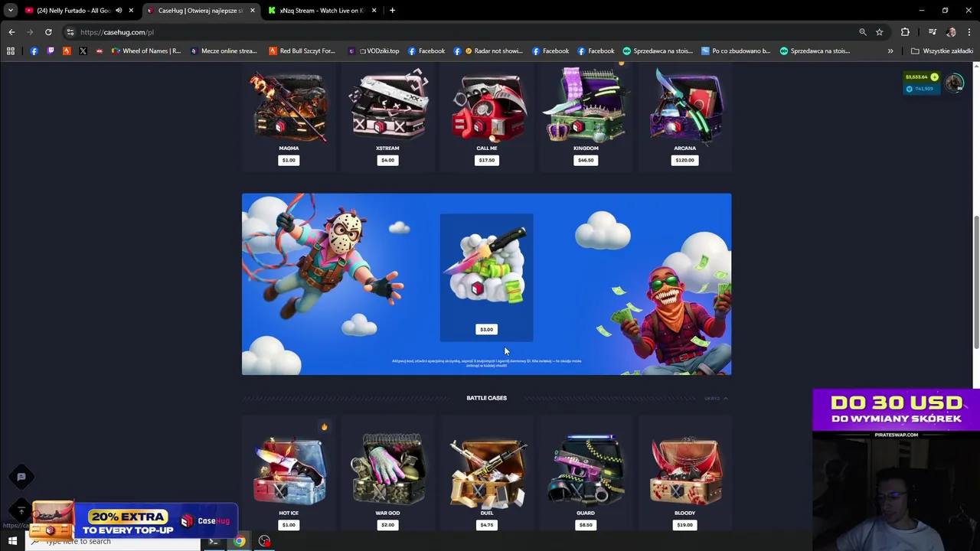The width and height of the screenshot is (980, 551).
Task: Open the tab search dropdown arrow
Action: tap(11, 11)
